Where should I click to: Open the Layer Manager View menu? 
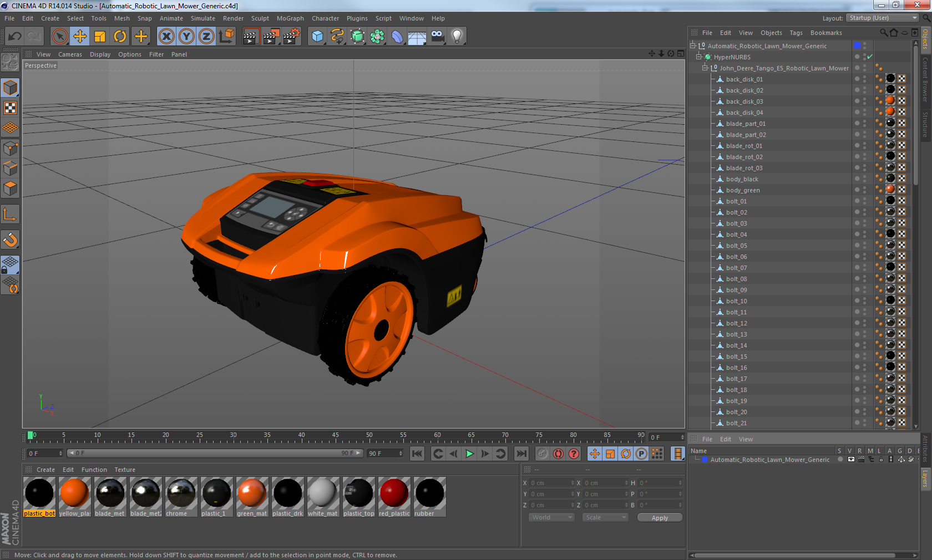tap(746, 439)
